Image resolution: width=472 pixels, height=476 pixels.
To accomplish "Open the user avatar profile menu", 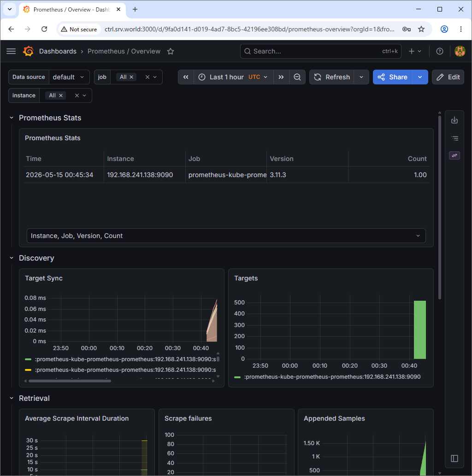I will pyautogui.click(x=460, y=51).
